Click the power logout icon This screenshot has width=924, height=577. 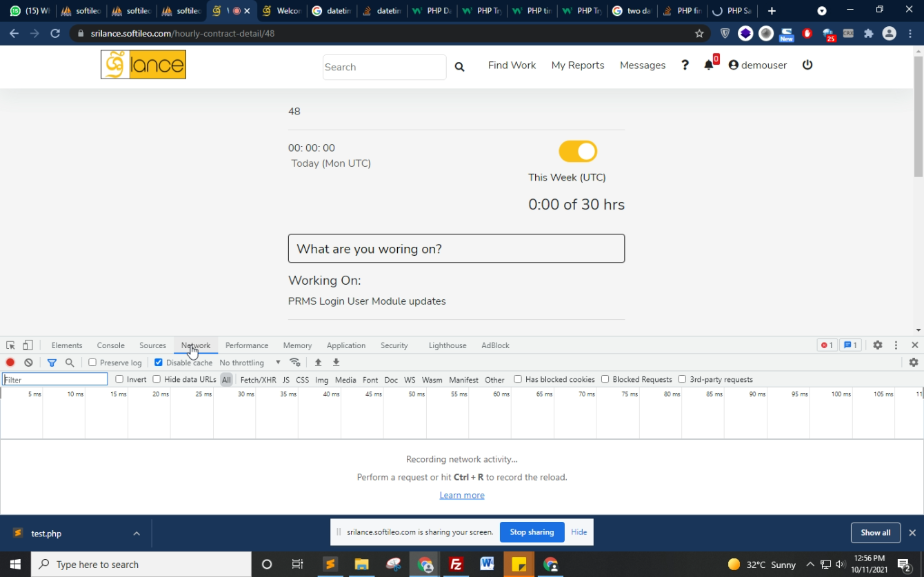[x=807, y=65]
